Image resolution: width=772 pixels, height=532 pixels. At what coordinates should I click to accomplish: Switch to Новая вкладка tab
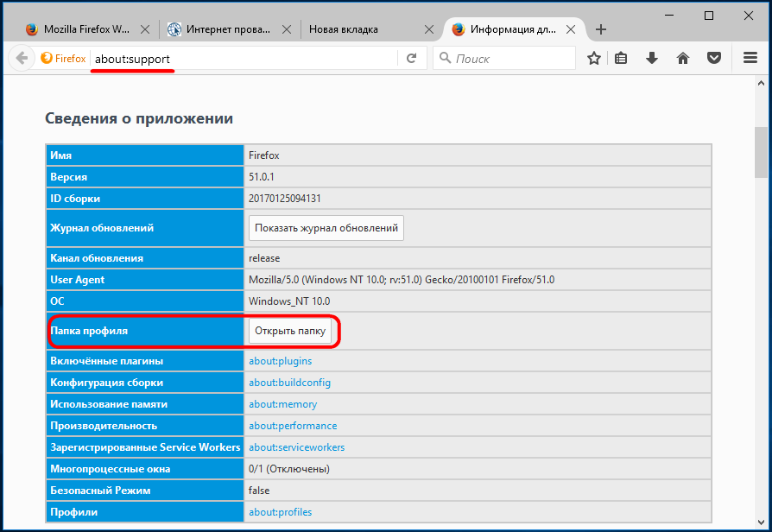(344, 29)
